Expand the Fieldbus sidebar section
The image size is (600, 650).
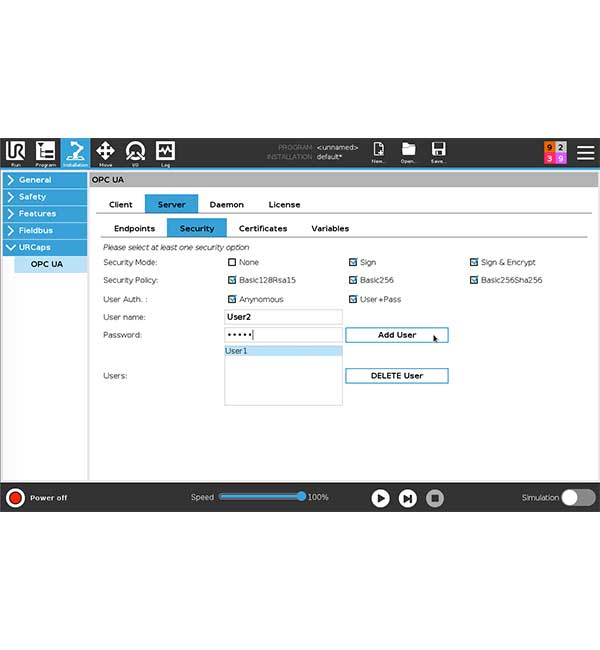(45, 230)
